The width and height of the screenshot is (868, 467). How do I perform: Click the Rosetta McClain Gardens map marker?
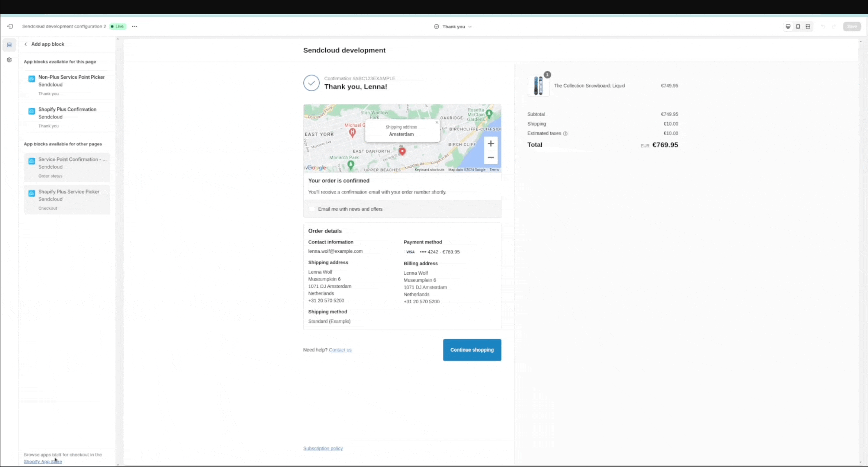pyautogui.click(x=489, y=114)
